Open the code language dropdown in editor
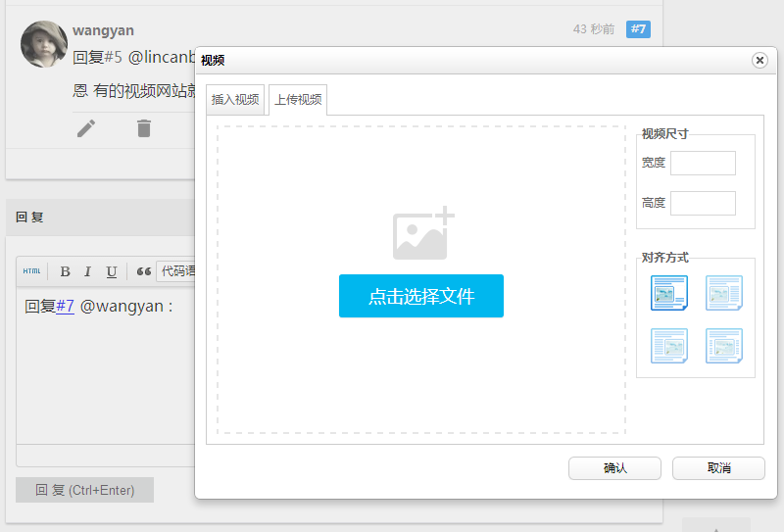Viewport: 784px width, 532px height. 176,271
